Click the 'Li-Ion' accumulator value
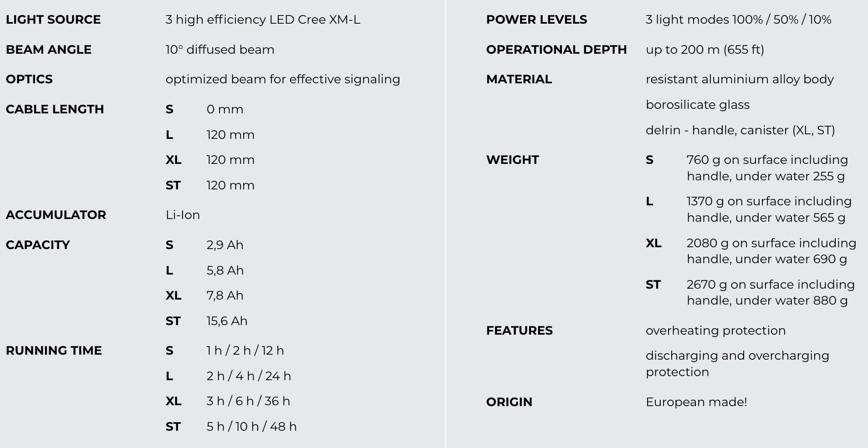Screen dimensions: 868x448 coord(183,215)
